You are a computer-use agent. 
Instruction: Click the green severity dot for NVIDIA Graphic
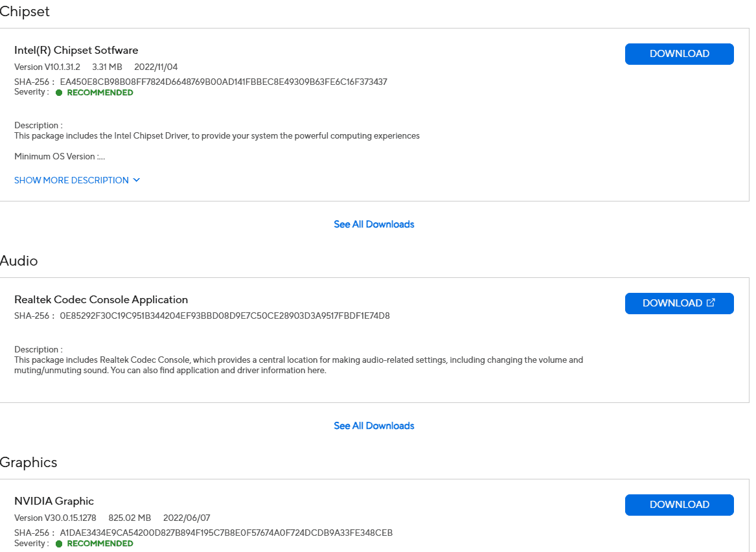[59, 544]
